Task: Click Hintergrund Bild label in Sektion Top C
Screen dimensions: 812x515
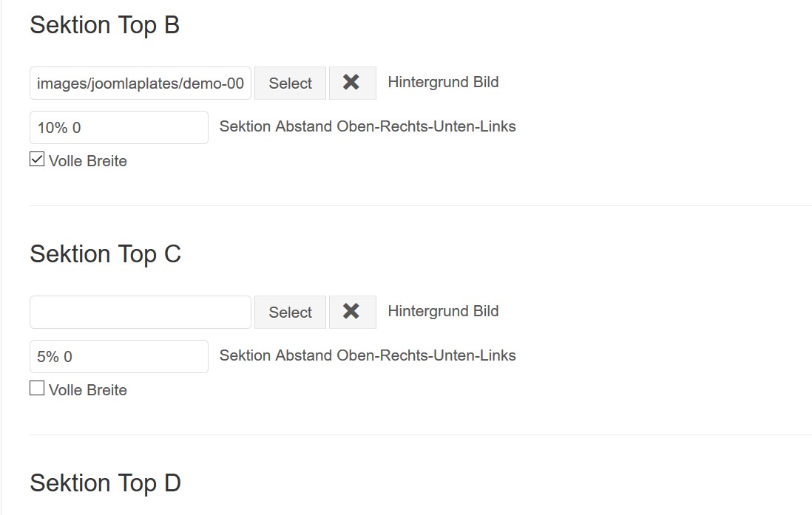Action: [x=443, y=311]
